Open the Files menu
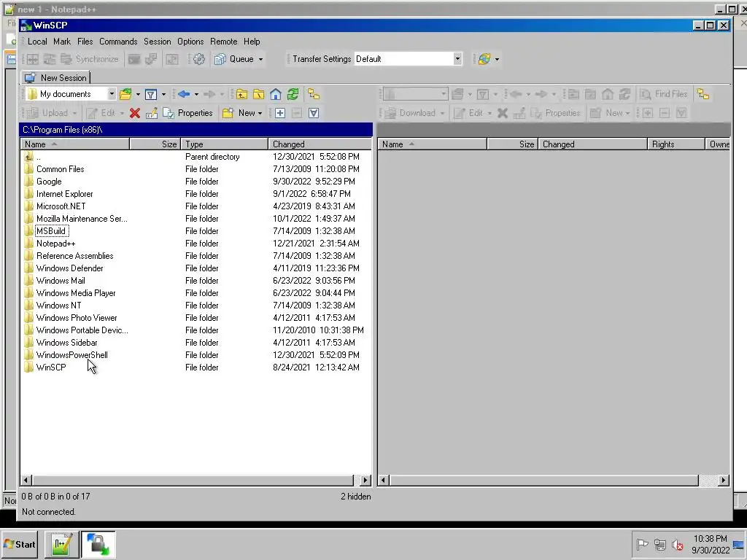Viewport: 747px width, 560px height. [85, 42]
